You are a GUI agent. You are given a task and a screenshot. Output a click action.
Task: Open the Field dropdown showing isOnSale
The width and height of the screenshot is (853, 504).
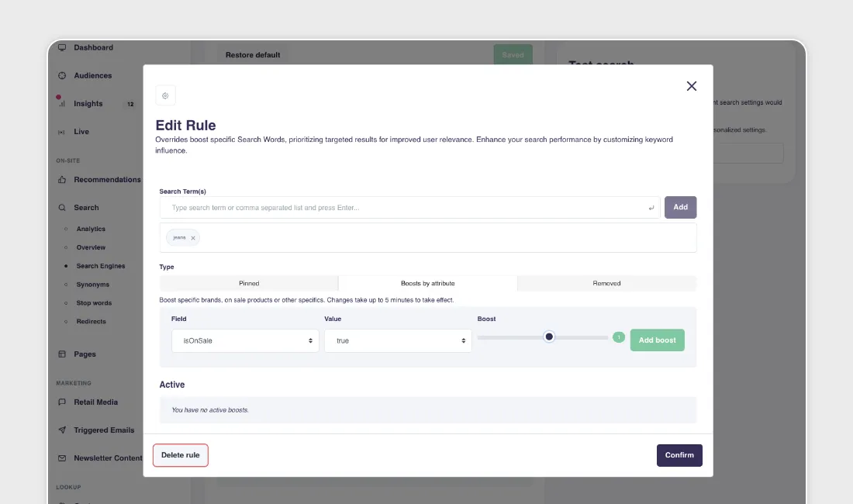(x=245, y=340)
